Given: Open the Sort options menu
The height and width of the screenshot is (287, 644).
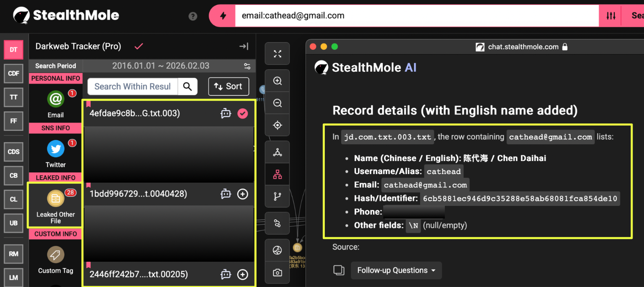Looking at the screenshot, I should click(x=229, y=86).
